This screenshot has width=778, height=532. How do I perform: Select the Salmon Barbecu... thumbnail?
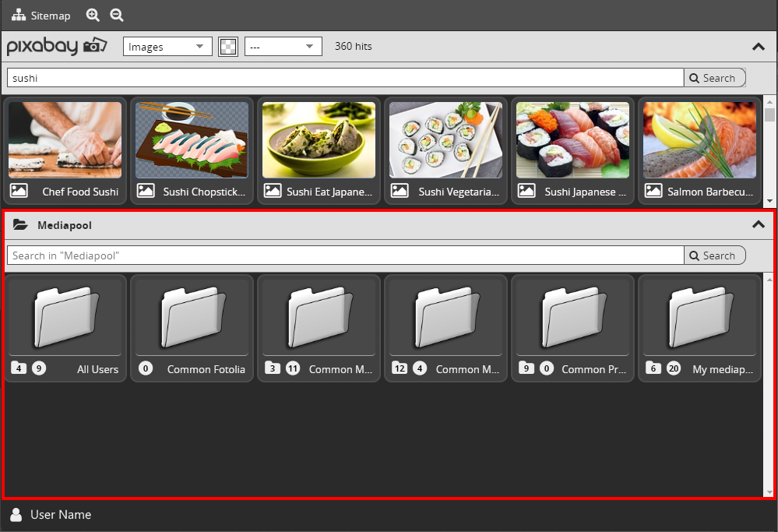(699, 140)
